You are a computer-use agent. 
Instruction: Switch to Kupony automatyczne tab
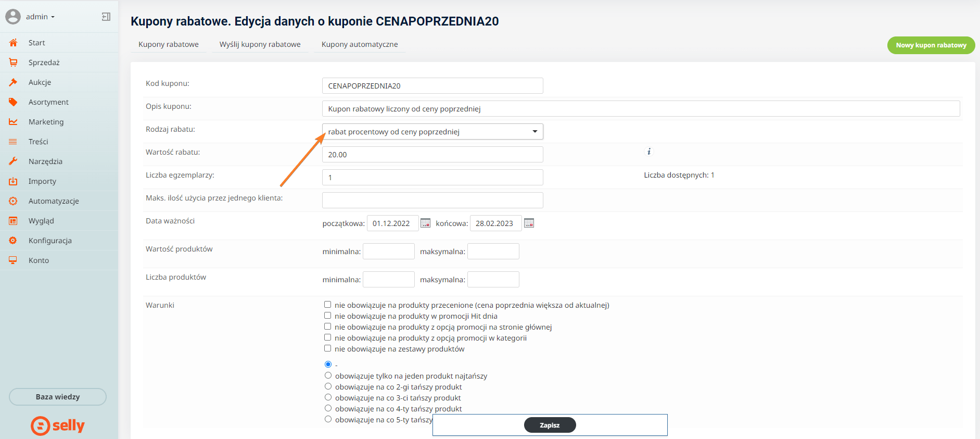[x=360, y=44]
